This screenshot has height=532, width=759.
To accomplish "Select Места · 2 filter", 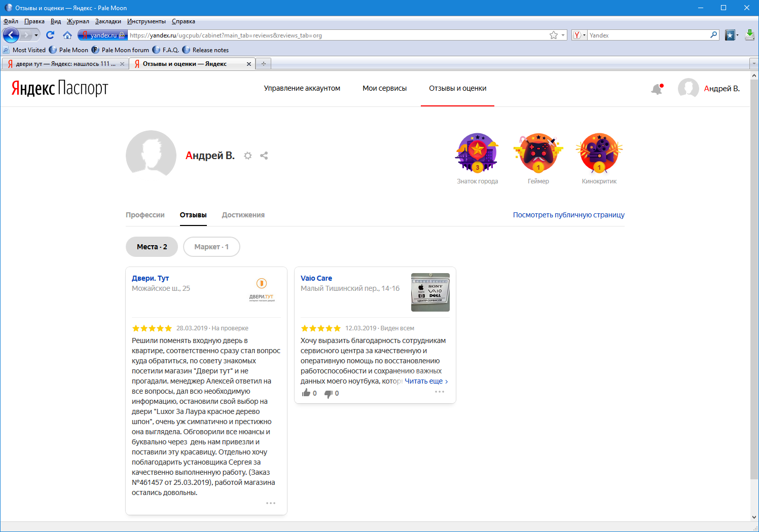I will point(152,247).
